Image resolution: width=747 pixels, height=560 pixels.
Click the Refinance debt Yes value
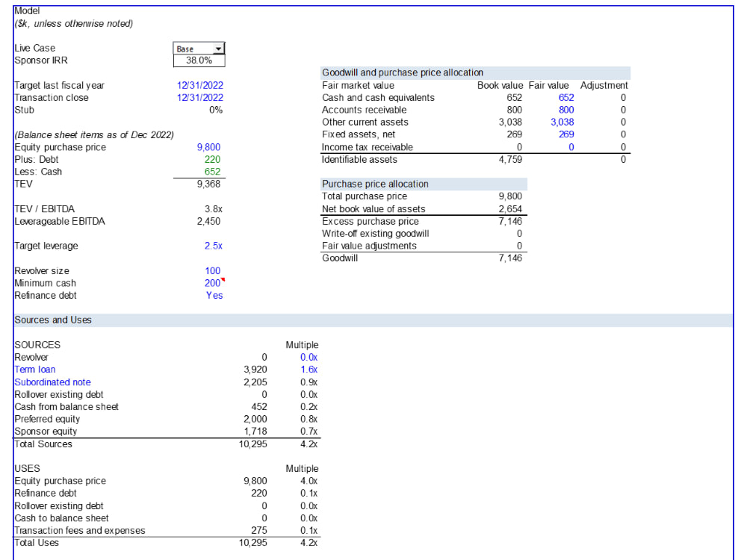214,296
